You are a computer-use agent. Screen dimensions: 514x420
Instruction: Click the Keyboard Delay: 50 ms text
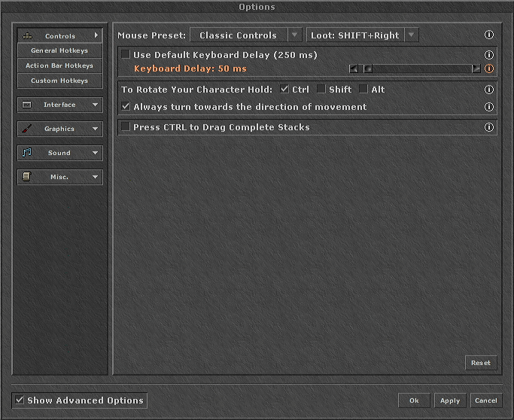[x=190, y=68]
